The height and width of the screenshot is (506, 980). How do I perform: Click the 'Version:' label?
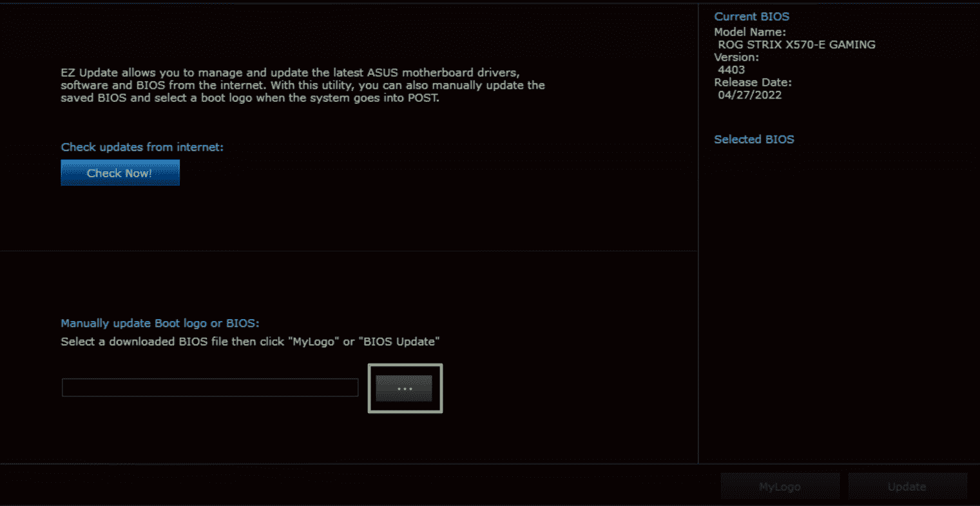click(736, 57)
